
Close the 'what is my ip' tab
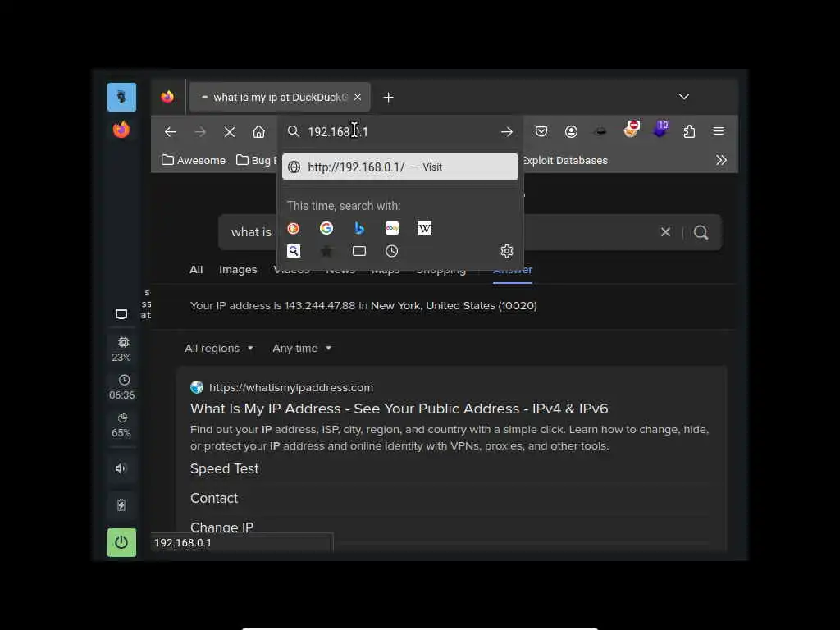tap(358, 97)
